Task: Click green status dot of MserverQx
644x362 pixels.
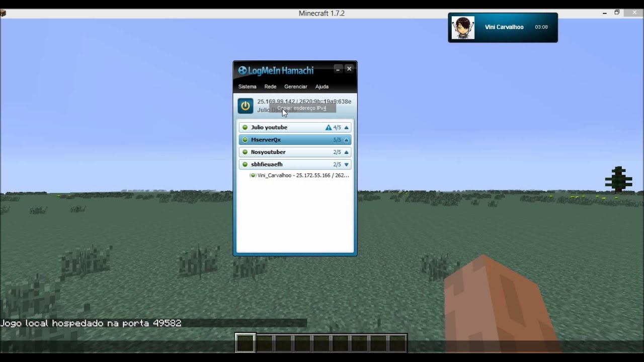Action: pos(245,140)
